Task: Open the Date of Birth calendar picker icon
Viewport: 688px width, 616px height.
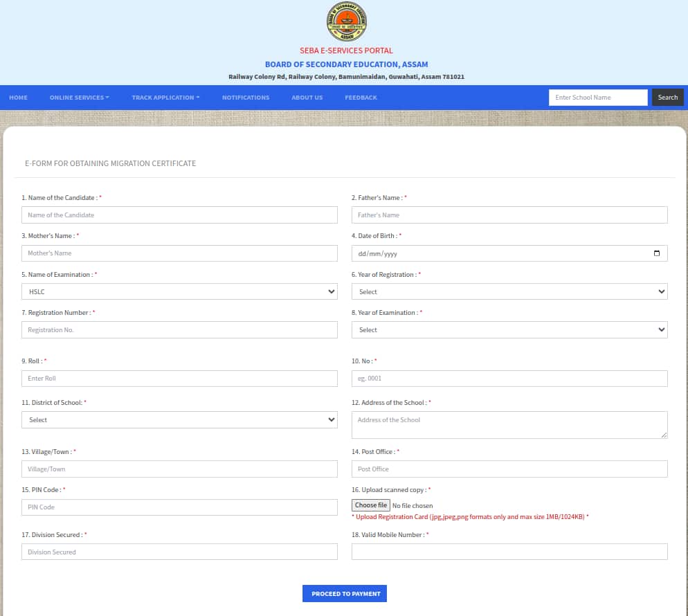Action: tap(656, 253)
